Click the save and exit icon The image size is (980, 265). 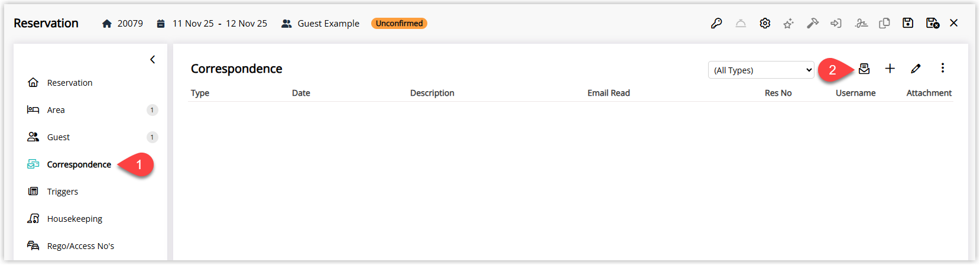(x=933, y=23)
